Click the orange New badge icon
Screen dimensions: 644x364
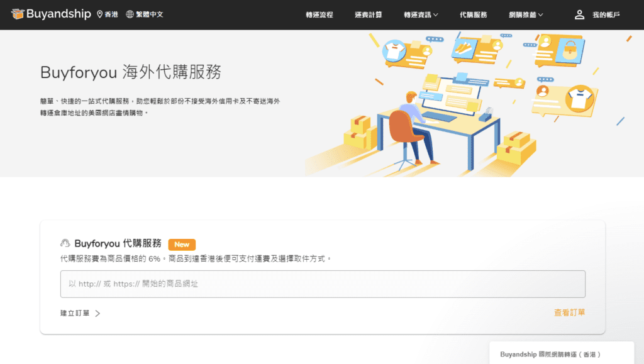tap(181, 245)
